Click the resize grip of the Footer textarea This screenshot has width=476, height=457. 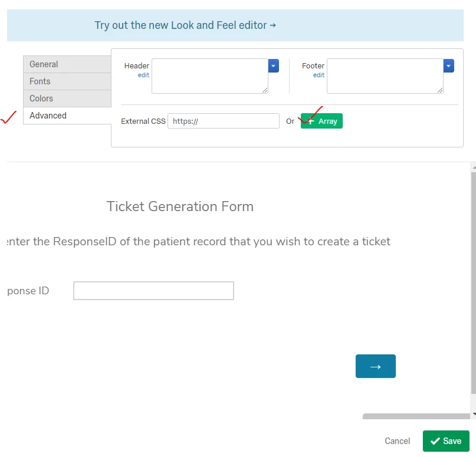tap(441, 90)
